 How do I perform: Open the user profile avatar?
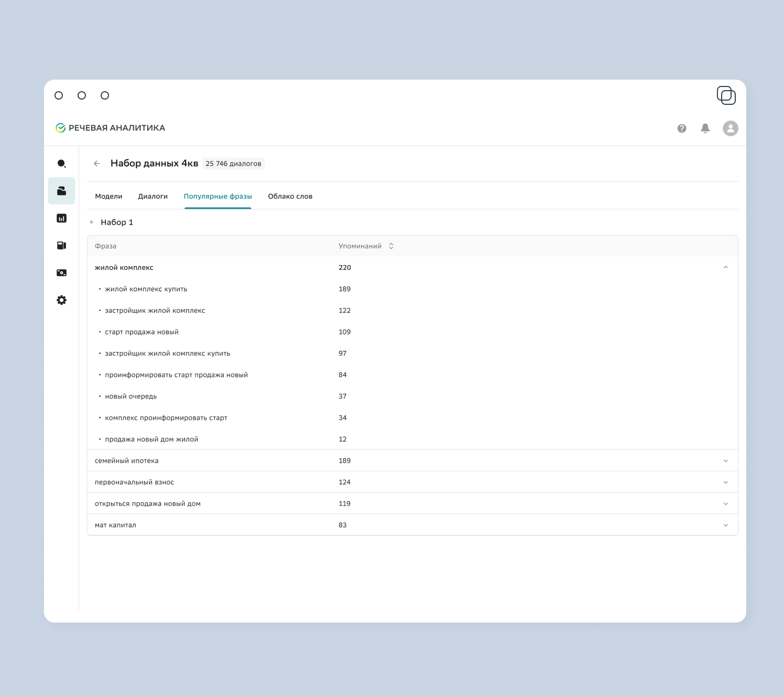[731, 128]
